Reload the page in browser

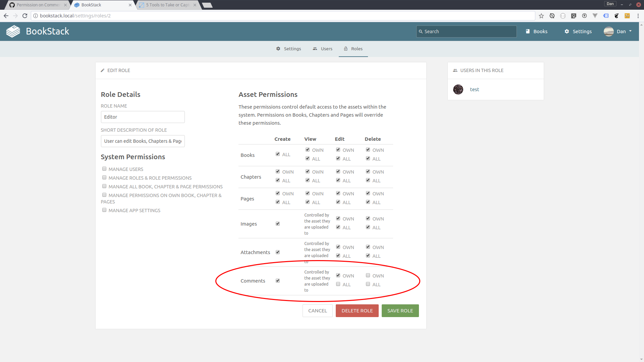(25, 16)
